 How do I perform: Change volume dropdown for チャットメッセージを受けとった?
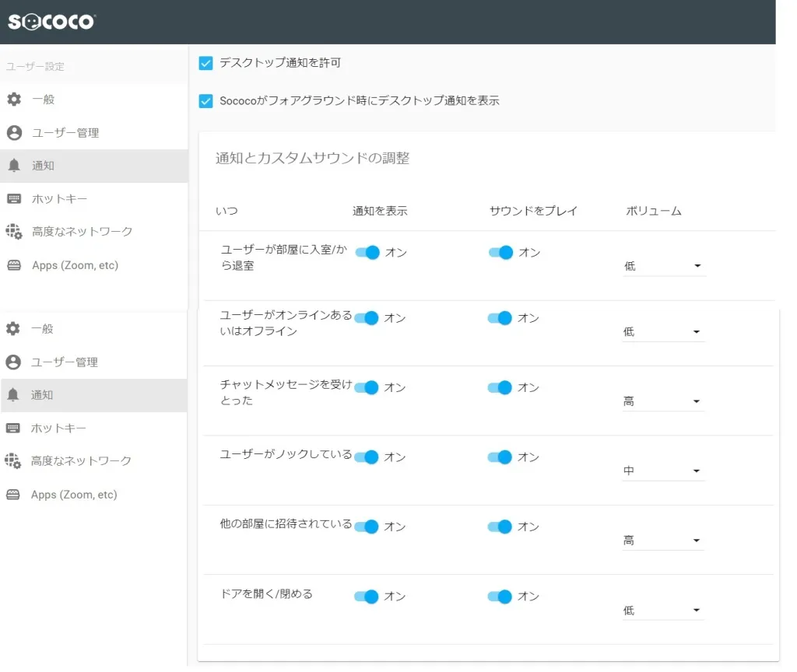663,402
